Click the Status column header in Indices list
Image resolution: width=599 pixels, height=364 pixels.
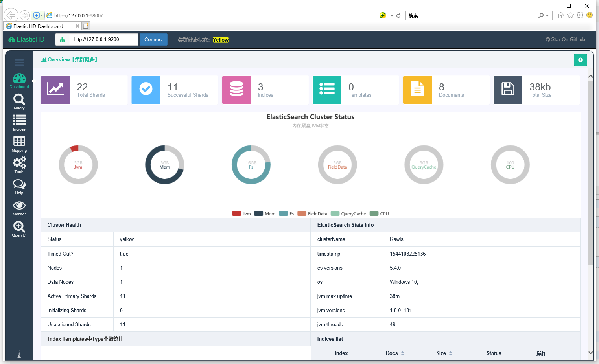click(x=494, y=353)
